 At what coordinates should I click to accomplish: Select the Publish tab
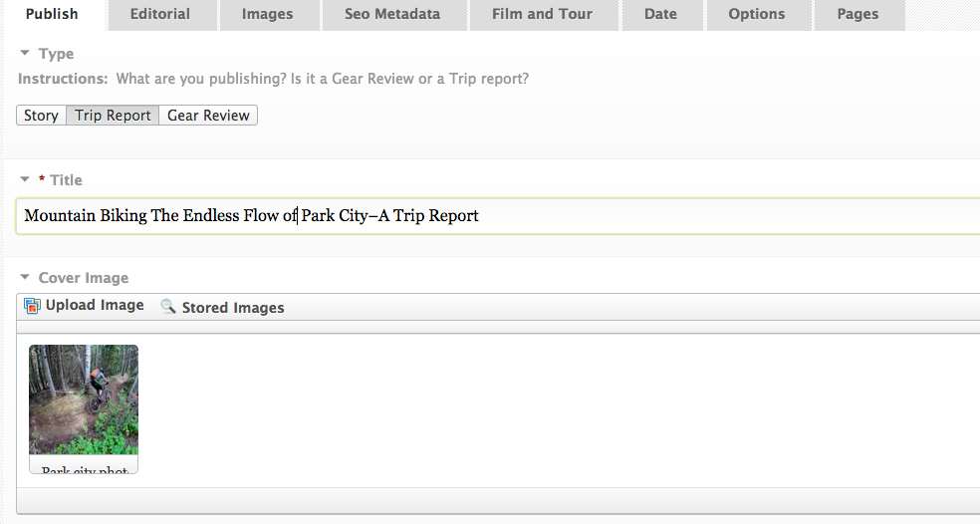pyautogui.click(x=52, y=14)
